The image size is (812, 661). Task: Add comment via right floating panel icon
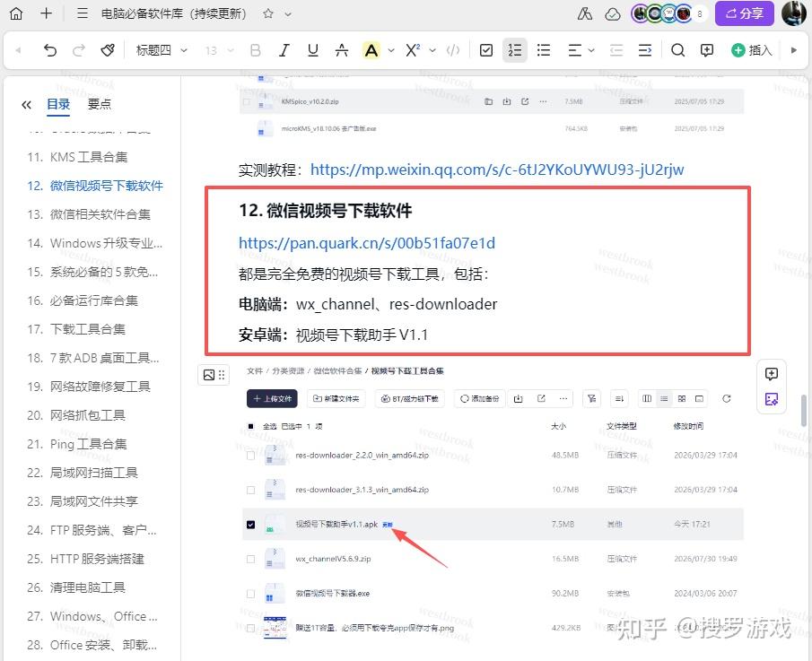point(771,374)
